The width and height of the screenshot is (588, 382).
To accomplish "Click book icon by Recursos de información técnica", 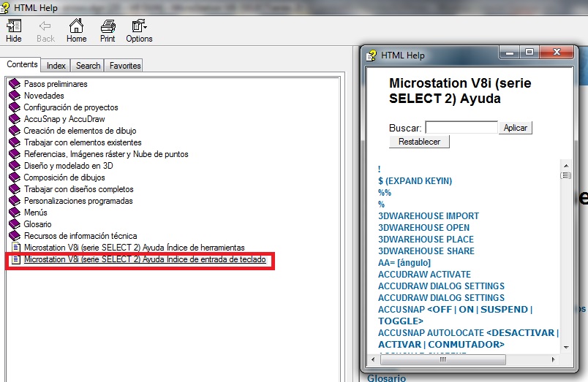I will click(15, 236).
